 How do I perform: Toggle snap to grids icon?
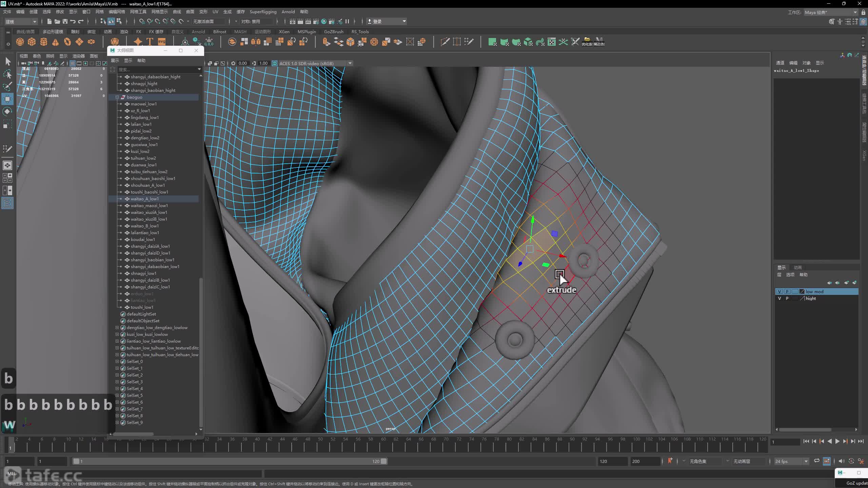coord(142,21)
